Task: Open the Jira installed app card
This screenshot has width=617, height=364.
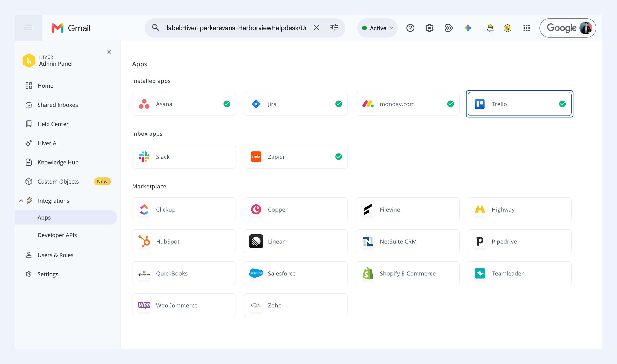Action: pos(296,104)
